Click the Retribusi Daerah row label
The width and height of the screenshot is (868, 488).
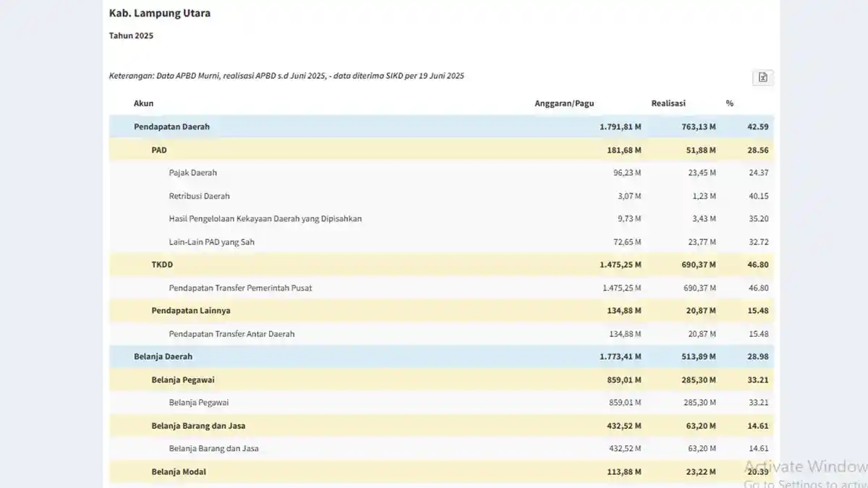[199, 196]
